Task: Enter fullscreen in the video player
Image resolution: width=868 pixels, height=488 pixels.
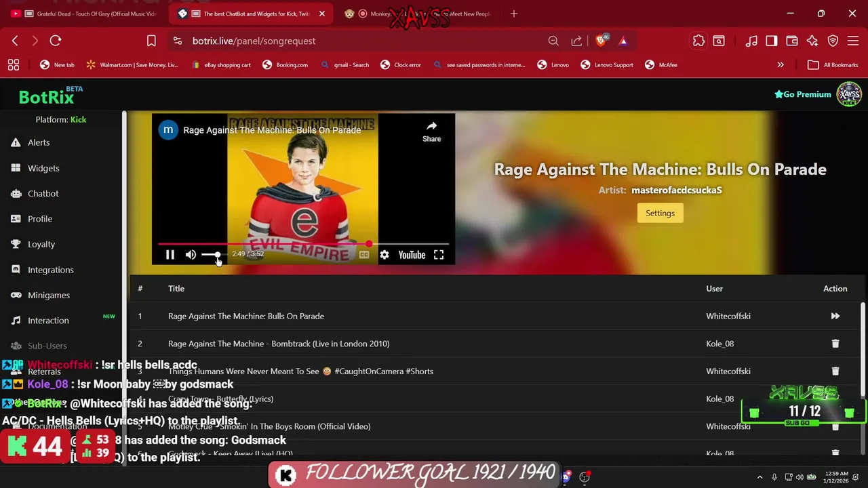Action: [439, 255]
